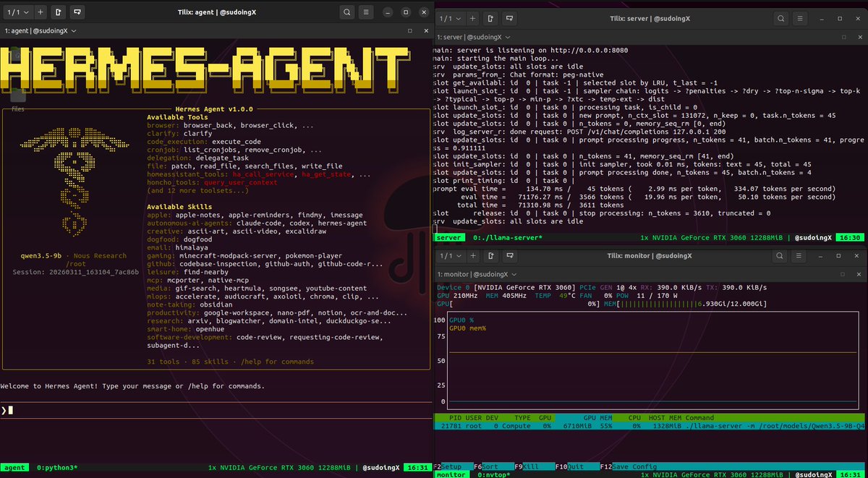
Task: Add terminal right in the agent window
Action: coord(58,12)
